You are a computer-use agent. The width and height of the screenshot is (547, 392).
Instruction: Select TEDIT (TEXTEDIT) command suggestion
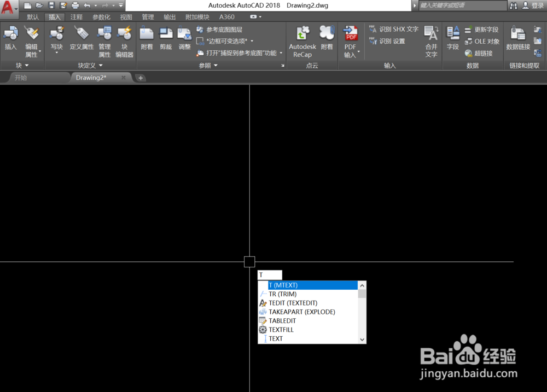coord(308,303)
